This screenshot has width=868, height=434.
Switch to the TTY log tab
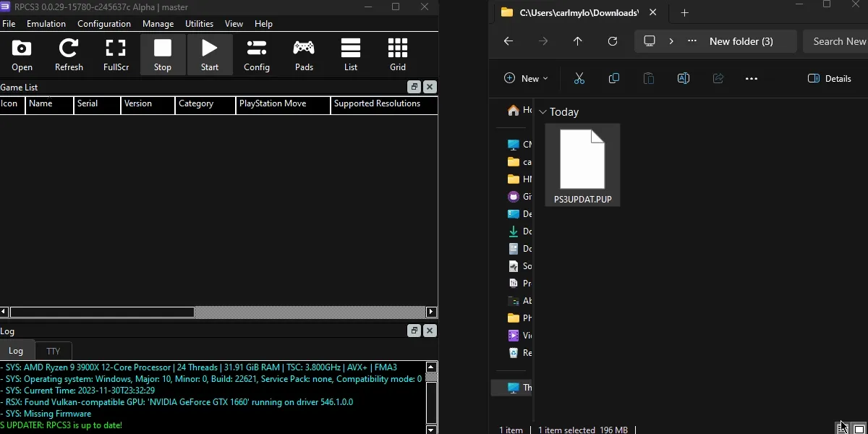click(x=54, y=351)
